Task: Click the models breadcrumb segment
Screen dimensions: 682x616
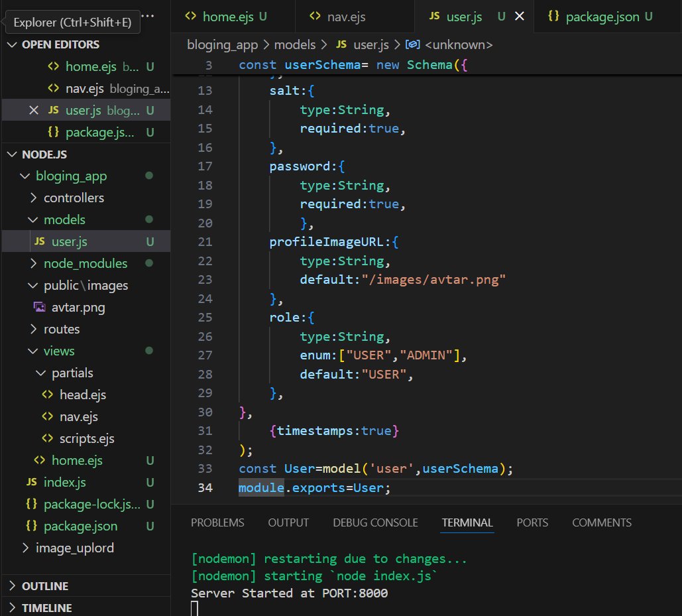Action: (294, 45)
